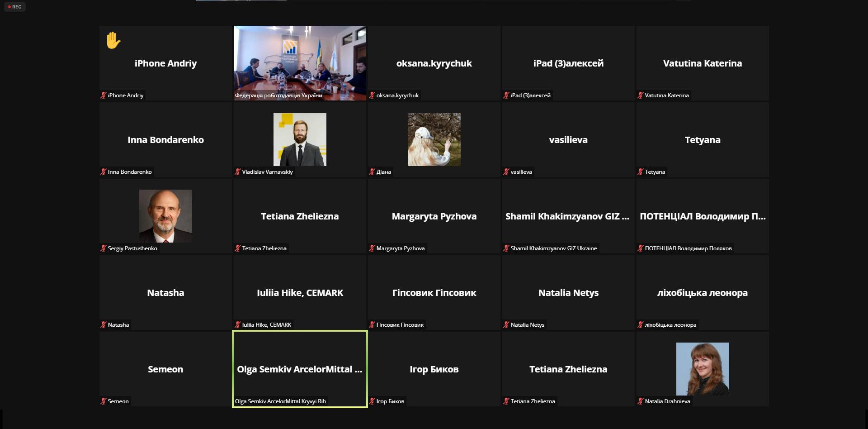The image size is (868, 429).
Task: Select the large vasilieva name in tile
Action: pyautogui.click(x=568, y=140)
